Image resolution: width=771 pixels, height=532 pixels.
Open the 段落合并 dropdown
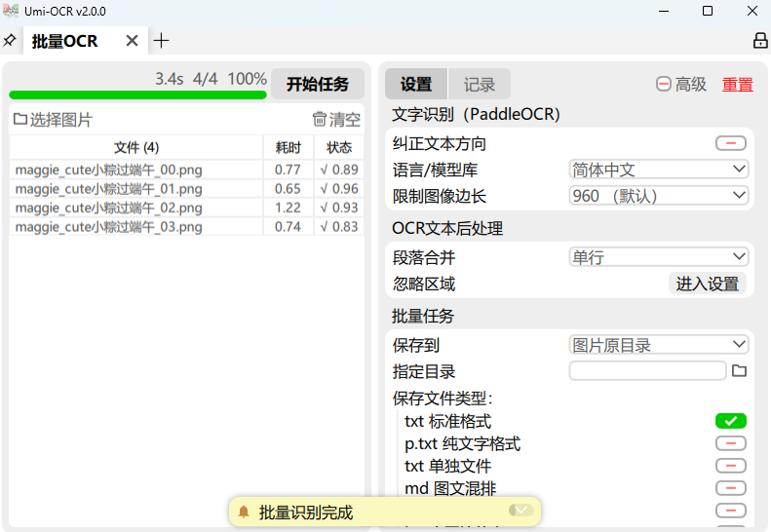tap(659, 257)
